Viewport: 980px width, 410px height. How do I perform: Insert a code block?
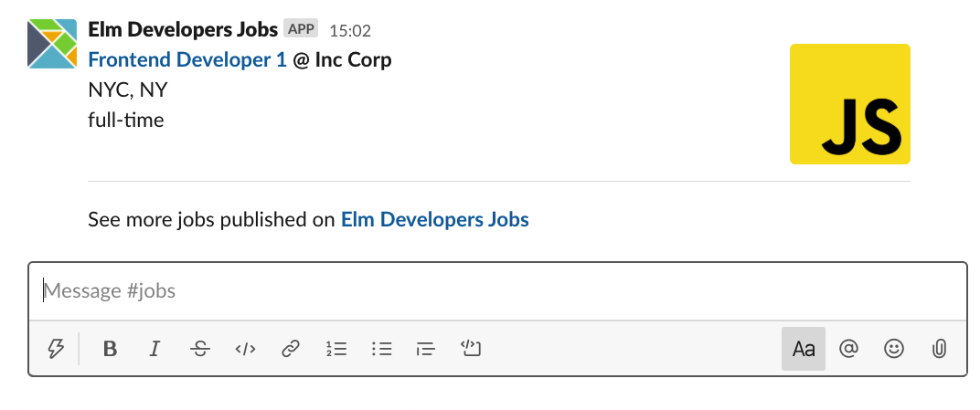(471, 348)
